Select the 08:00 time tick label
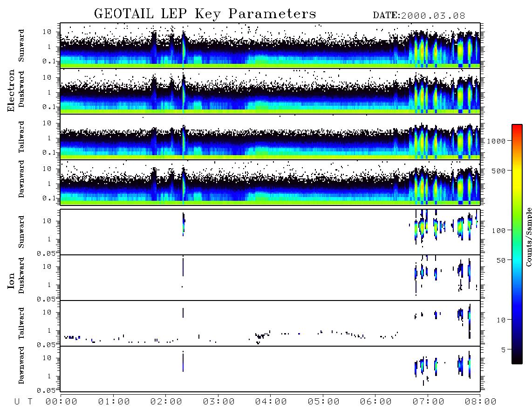Viewport: 532px width, 410px height. 481,402
